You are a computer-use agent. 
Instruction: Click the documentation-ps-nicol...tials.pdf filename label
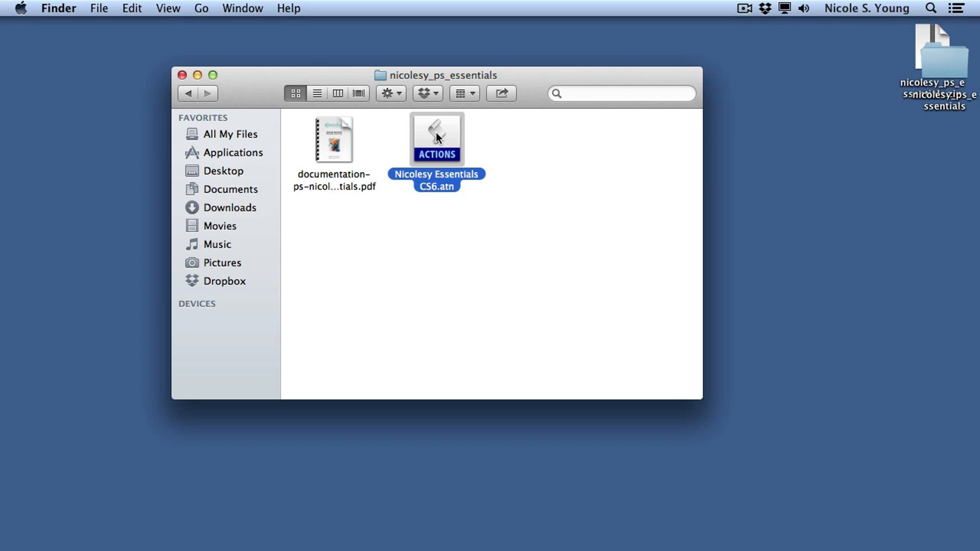[x=334, y=180]
